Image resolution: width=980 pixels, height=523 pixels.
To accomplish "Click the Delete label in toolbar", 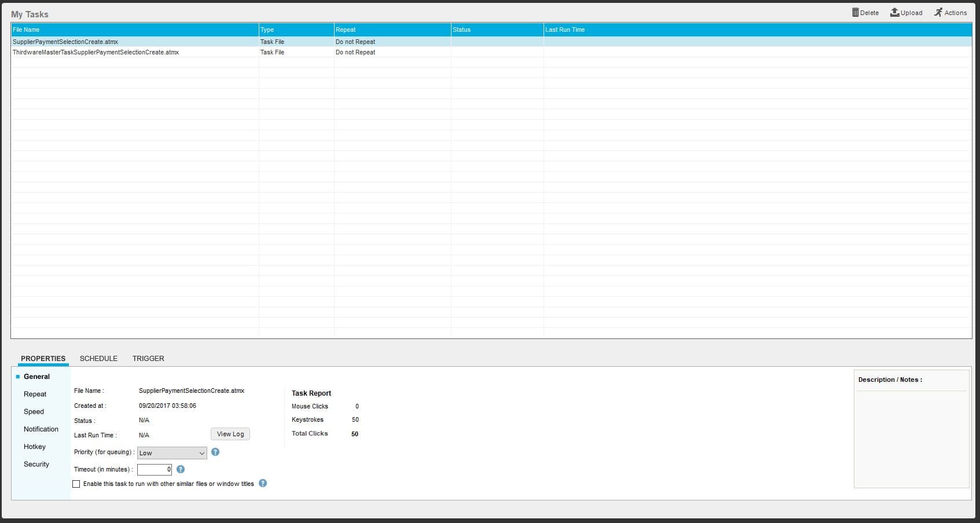I will (x=869, y=13).
